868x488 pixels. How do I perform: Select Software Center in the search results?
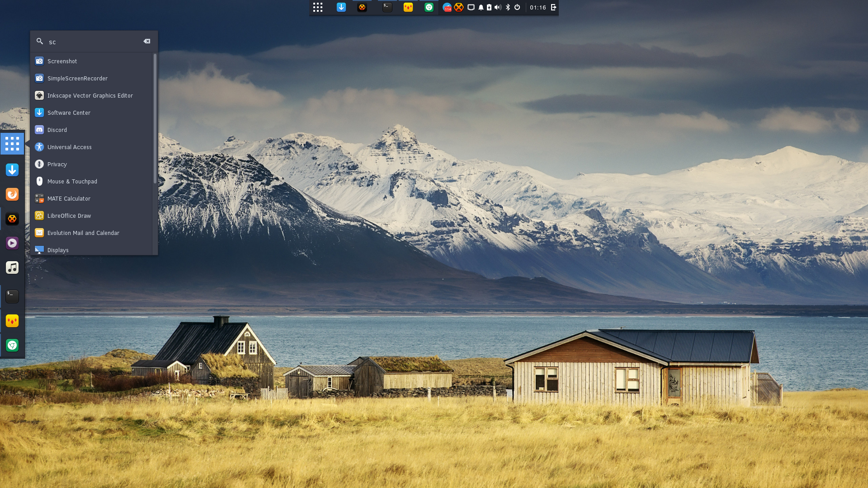point(91,113)
